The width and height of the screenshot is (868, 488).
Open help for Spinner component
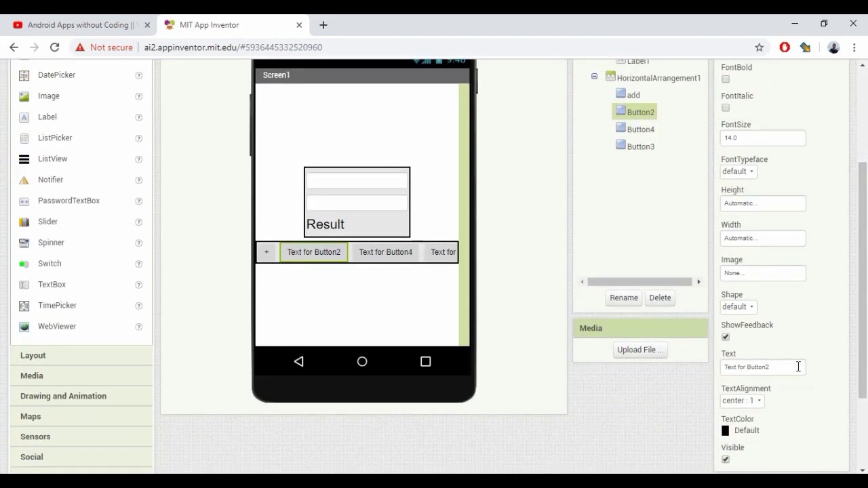139,243
